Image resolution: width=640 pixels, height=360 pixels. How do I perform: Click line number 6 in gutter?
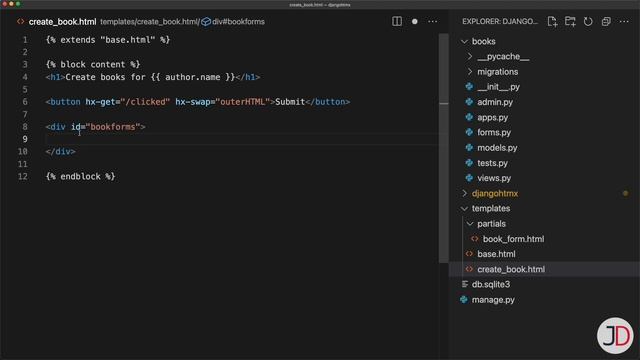pos(25,102)
